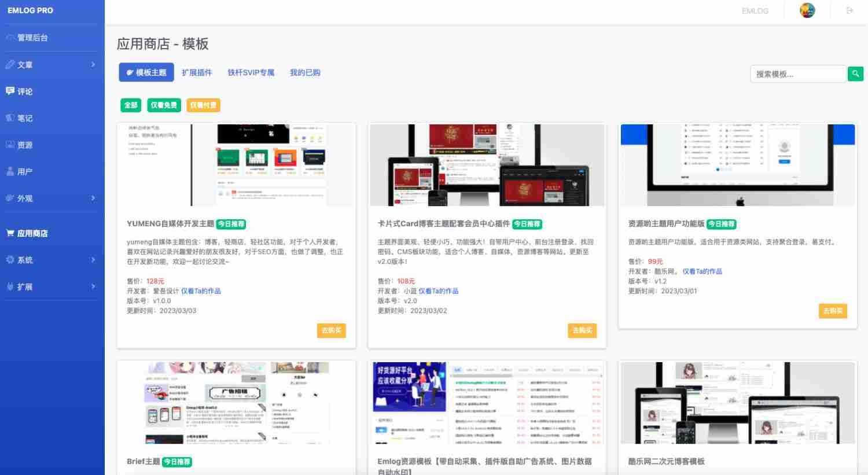Enable the 仅看付费 filter
The height and width of the screenshot is (475, 868).
[203, 105]
